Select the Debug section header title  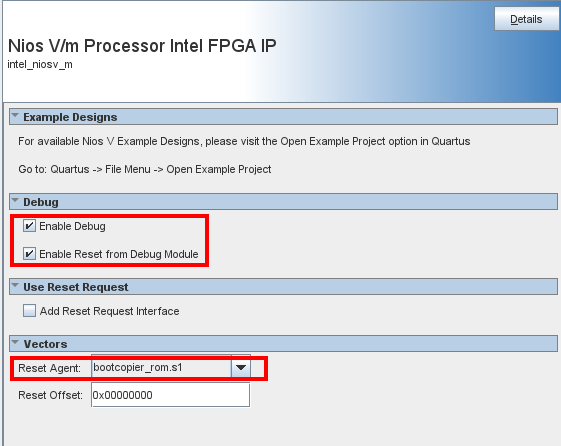click(41, 202)
